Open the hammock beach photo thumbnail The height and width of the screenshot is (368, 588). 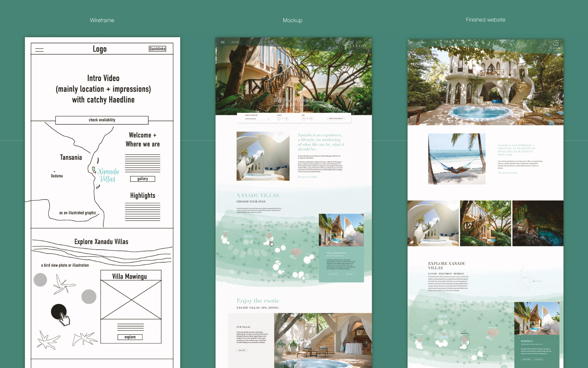tap(457, 159)
